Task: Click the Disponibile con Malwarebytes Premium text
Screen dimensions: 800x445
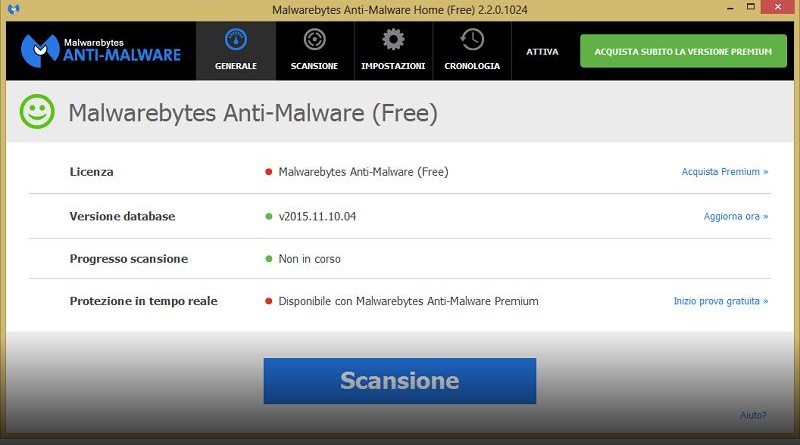Action: point(408,301)
